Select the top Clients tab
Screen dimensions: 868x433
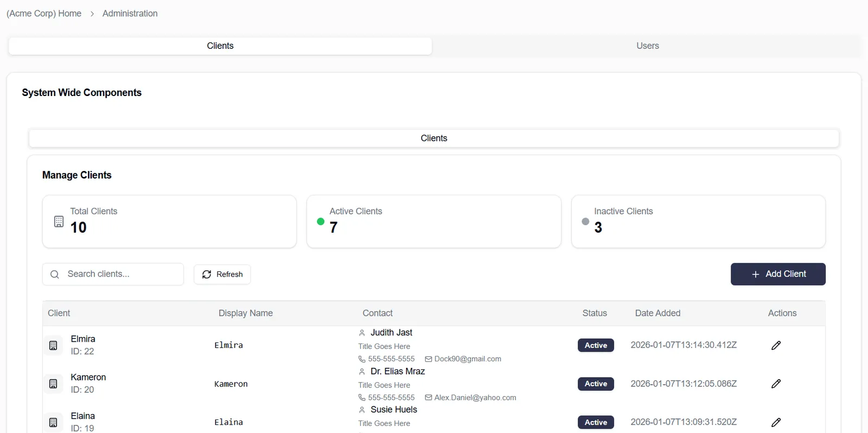(x=220, y=46)
